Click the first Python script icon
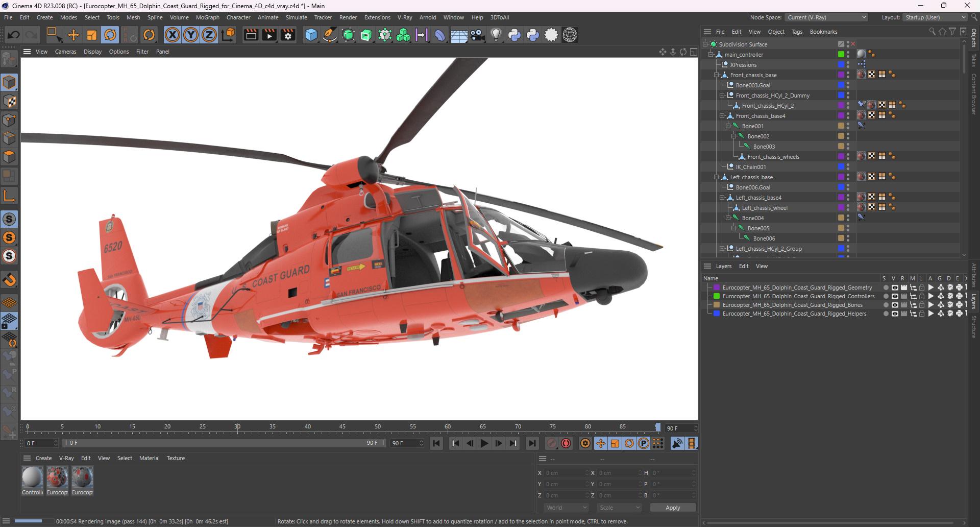The width and height of the screenshot is (980, 527). 514,35
